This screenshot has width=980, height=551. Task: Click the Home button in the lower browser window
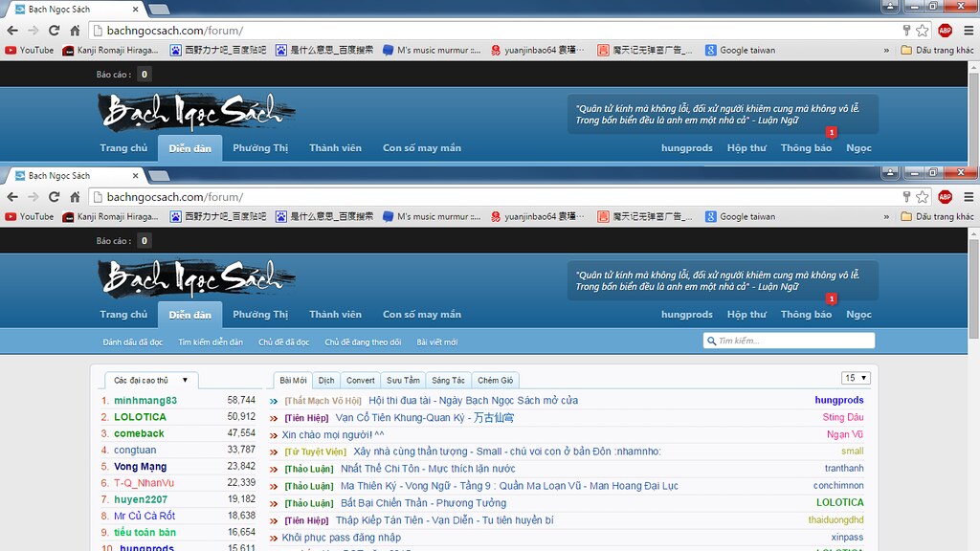click(75, 196)
